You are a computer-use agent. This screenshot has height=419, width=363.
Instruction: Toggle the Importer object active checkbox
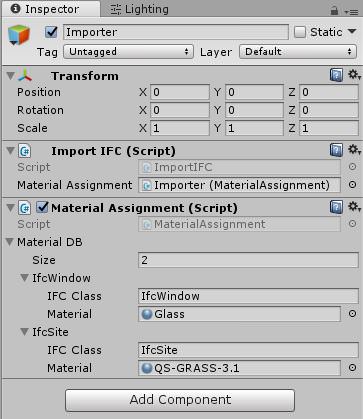click(x=51, y=32)
